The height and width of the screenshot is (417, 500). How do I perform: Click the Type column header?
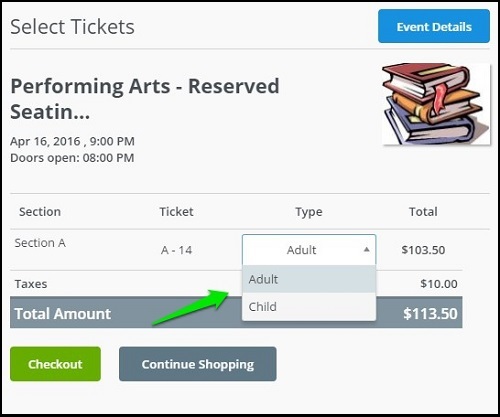309,212
